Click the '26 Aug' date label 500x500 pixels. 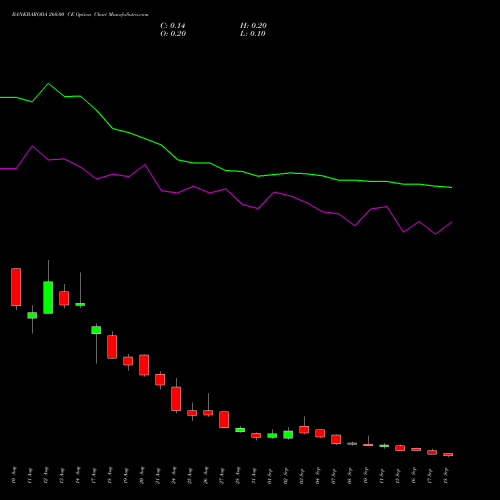[x=206, y=476]
